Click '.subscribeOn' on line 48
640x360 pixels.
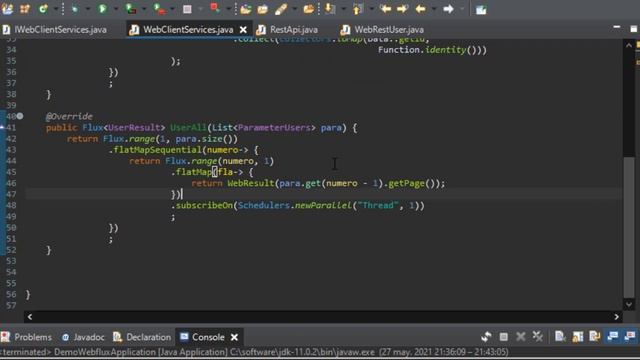point(202,205)
